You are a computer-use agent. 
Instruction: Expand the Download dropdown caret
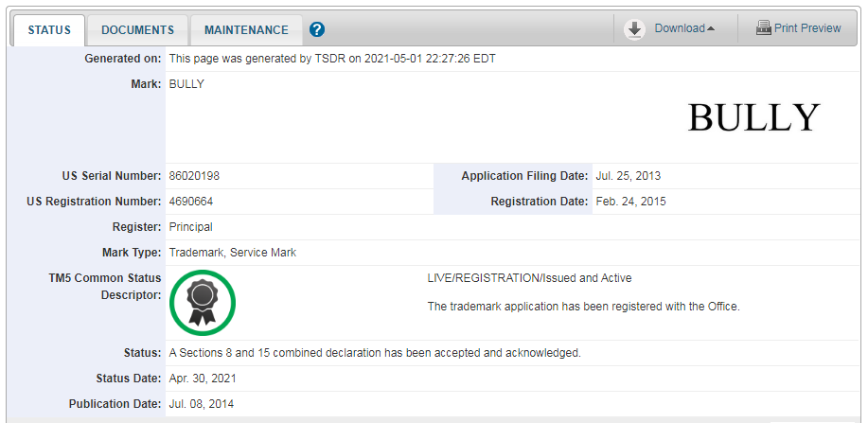[711, 29]
